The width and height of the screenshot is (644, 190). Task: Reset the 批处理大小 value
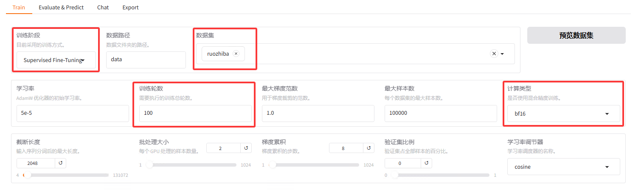point(246,148)
